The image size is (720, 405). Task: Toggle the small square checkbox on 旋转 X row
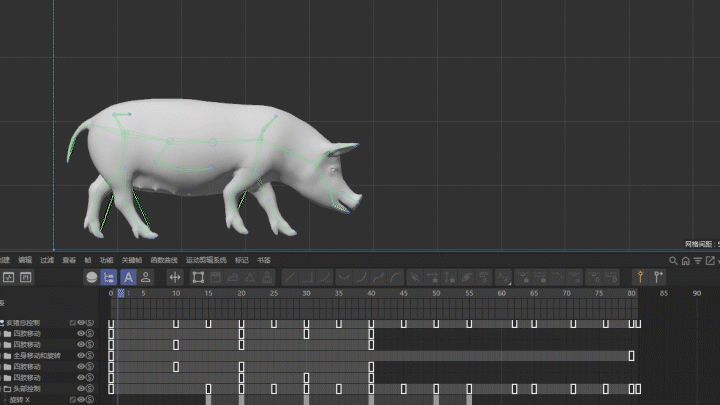73,400
